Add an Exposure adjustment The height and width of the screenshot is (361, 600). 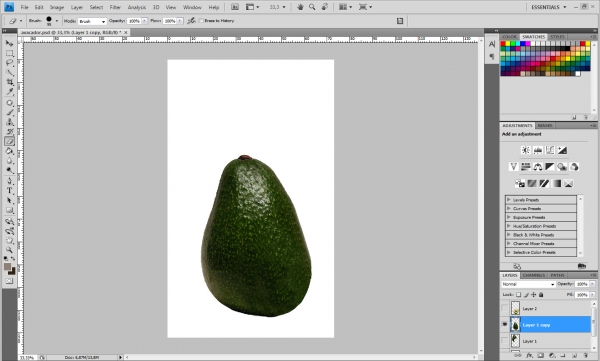pyautogui.click(x=562, y=150)
